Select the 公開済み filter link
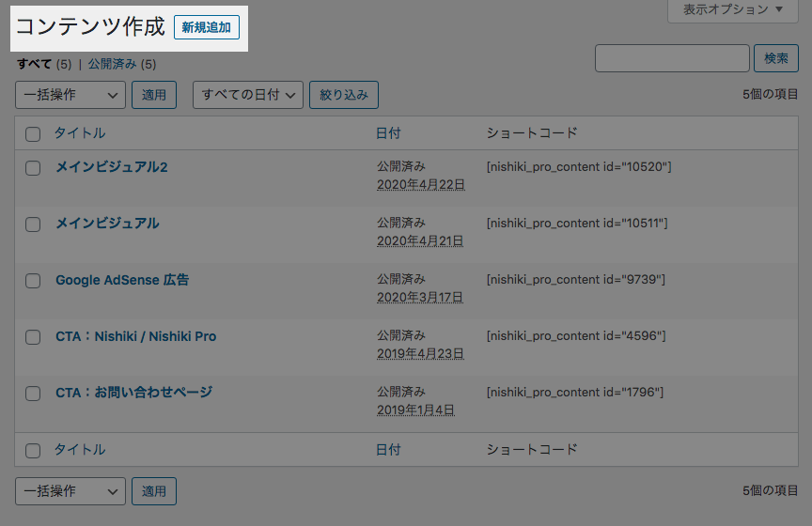812x526 pixels. click(113, 64)
